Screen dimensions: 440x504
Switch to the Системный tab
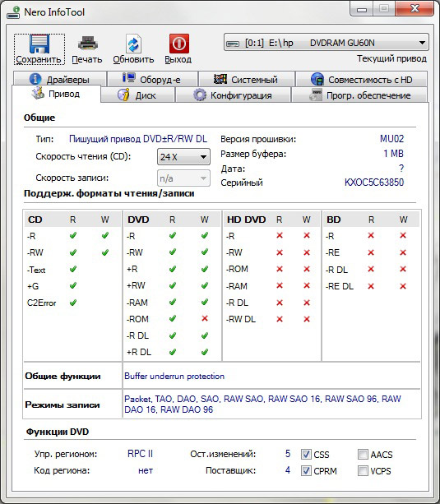pyautogui.click(x=247, y=79)
